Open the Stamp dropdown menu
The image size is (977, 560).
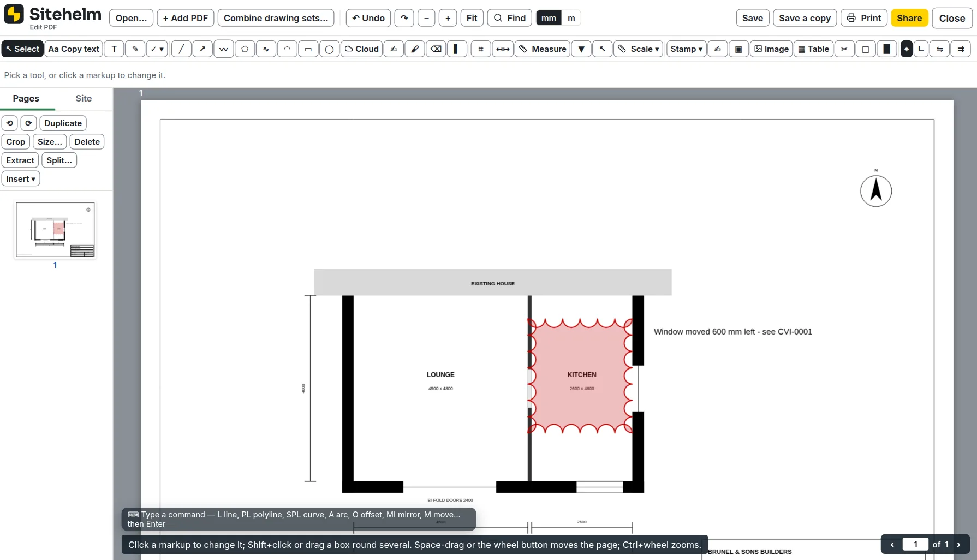tap(687, 49)
